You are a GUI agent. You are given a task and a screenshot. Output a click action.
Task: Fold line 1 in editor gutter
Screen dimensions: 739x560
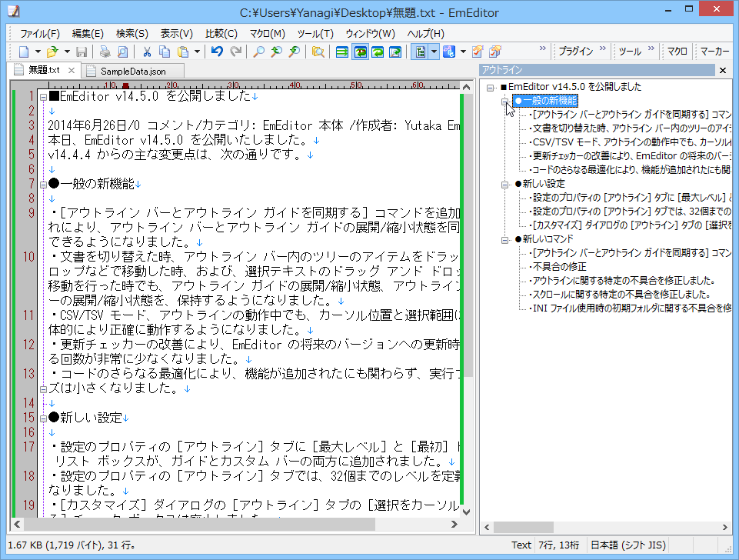tap(43, 97)
